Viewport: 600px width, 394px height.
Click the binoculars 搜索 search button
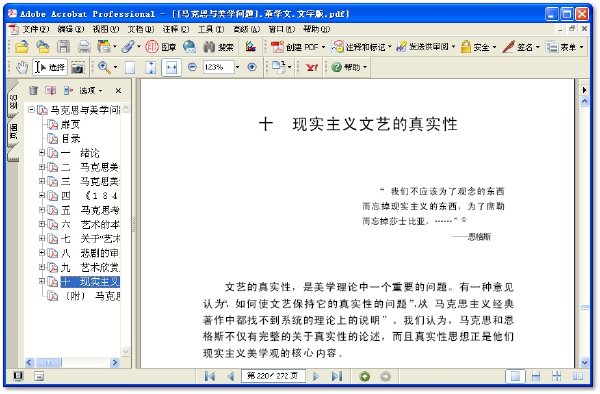218,47
